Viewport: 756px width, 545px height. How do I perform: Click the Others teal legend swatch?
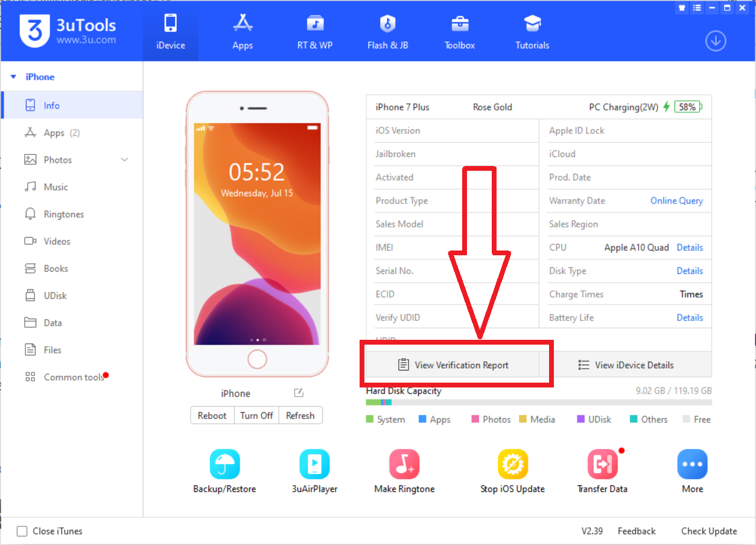coord(634,419)
